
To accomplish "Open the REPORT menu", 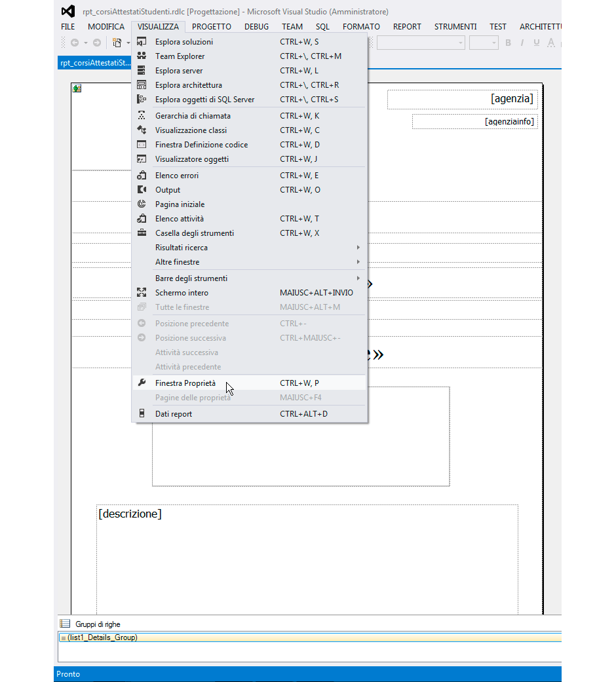I will [x=407, y=26].
